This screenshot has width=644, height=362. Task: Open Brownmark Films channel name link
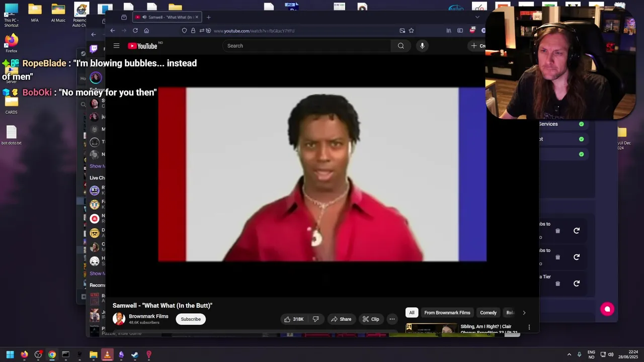(148, 316)
